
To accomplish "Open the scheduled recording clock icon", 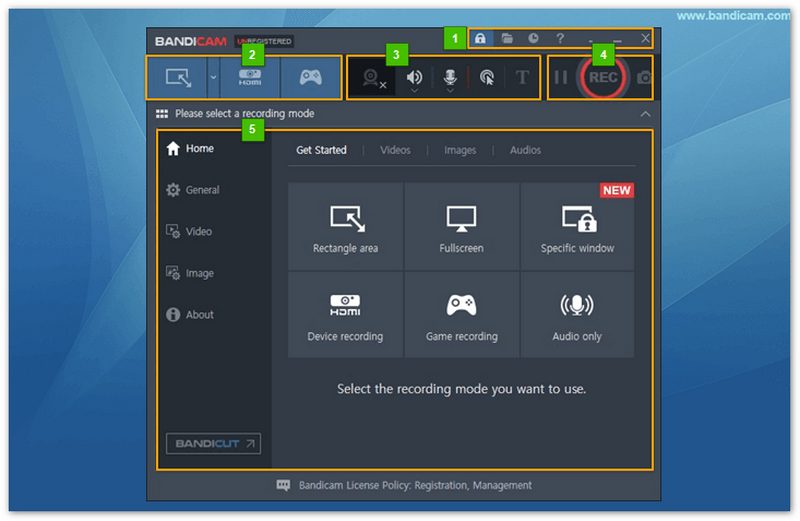I will pos(533,38).
